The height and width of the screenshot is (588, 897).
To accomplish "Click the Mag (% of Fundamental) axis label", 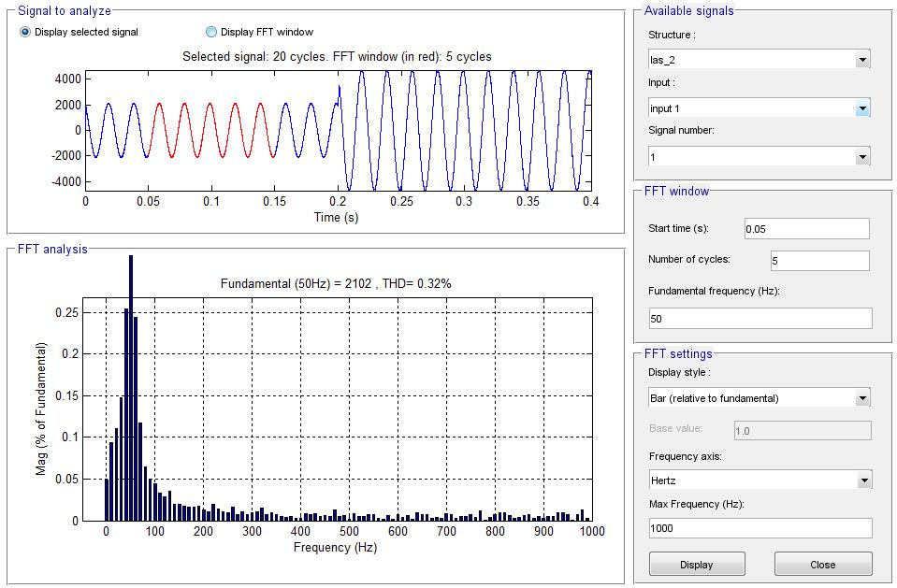I will click(x=41, y=409).
